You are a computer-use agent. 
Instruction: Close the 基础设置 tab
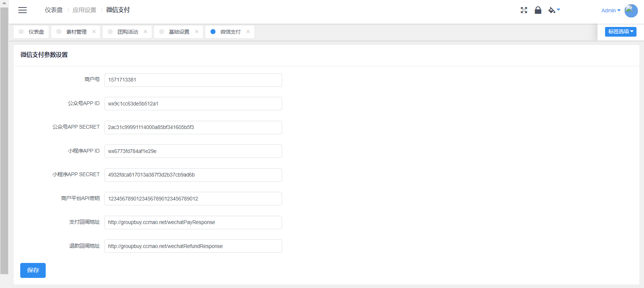point(197,32)
